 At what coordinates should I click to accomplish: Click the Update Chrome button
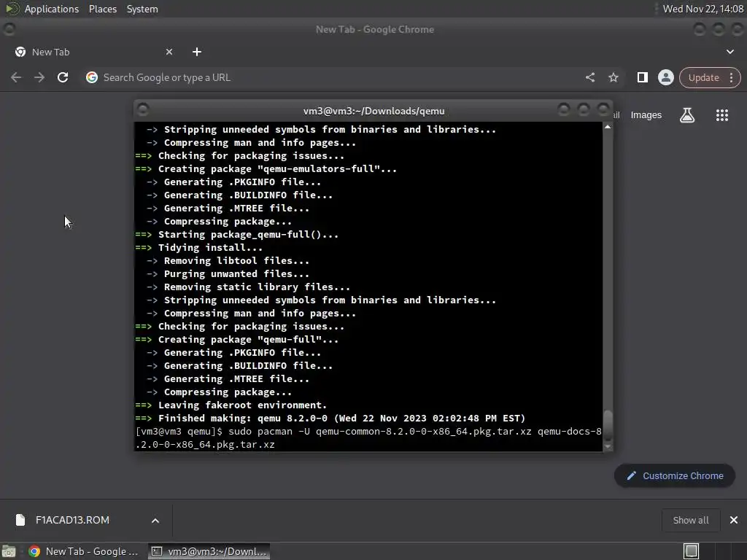[x=704, y=77]
